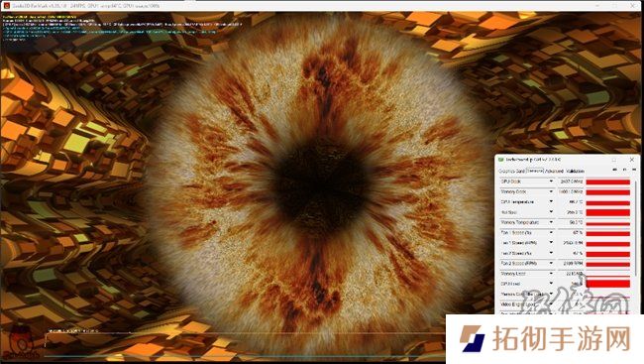Take a GPU-Z screenshot with camera icon

tap(615, 170)
